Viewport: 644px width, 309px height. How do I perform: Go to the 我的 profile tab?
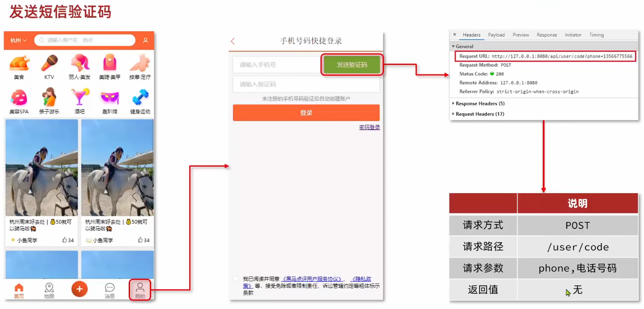coord(140,290)
